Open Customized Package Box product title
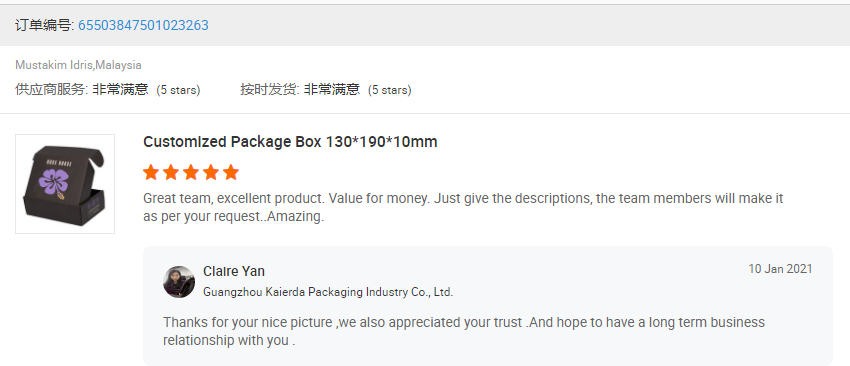Viewport: 850px width, 366px height. 290,142
